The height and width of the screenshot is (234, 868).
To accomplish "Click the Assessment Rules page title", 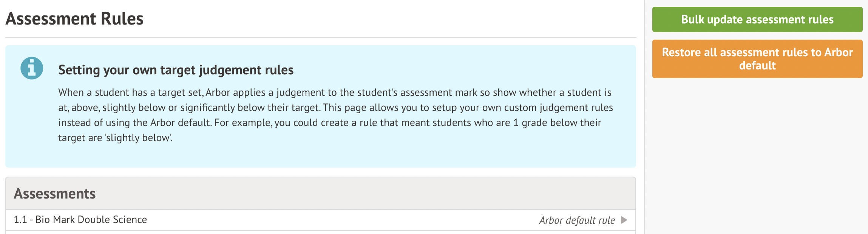I will (x=74, y=19).
